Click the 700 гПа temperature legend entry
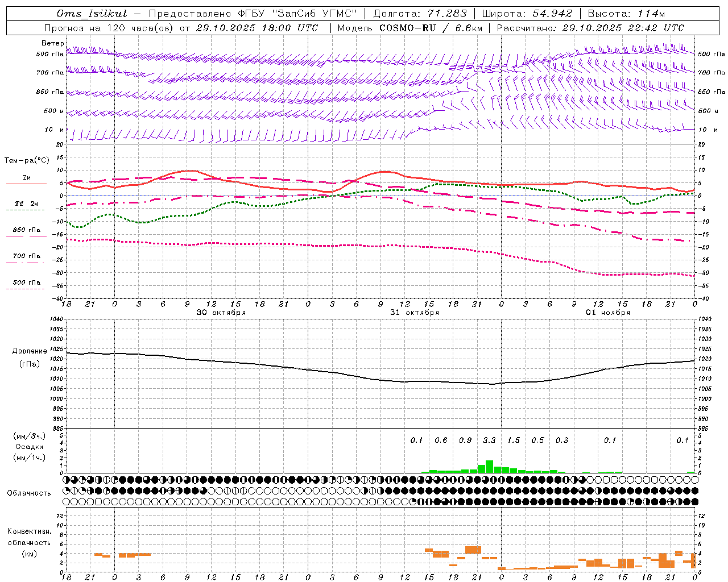728x582 pixels. click(27, 256)
